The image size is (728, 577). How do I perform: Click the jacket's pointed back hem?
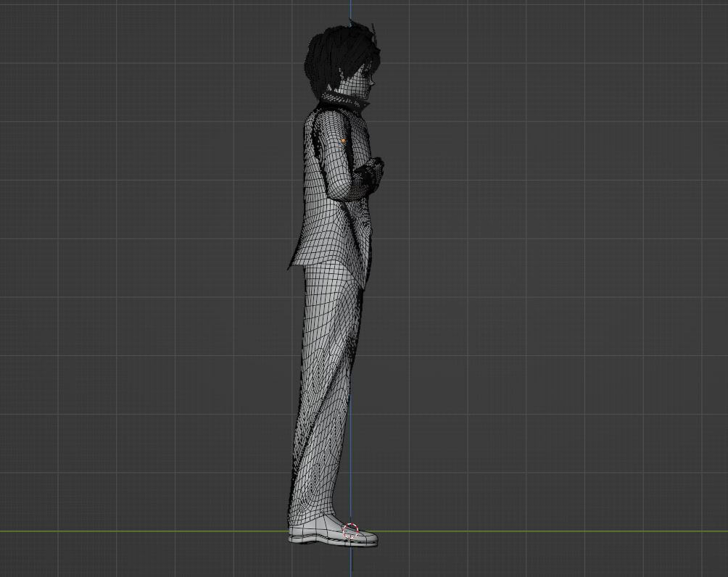[293, 262]
